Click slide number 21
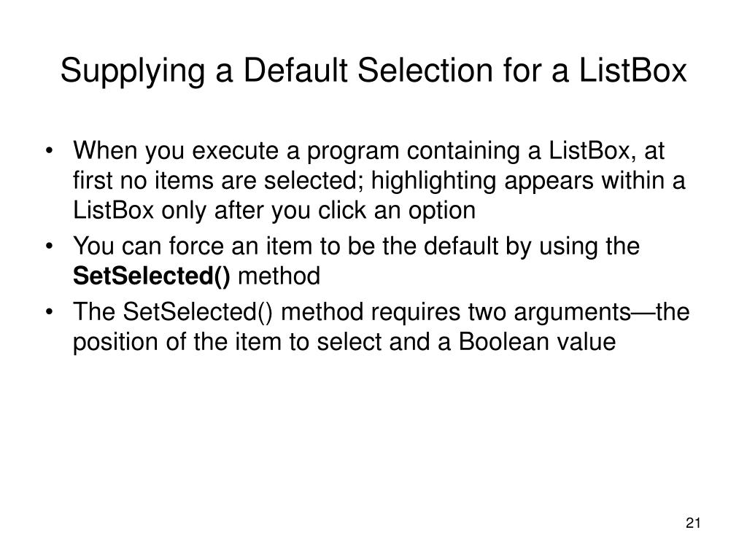747x560 pixels. (693, 523)
